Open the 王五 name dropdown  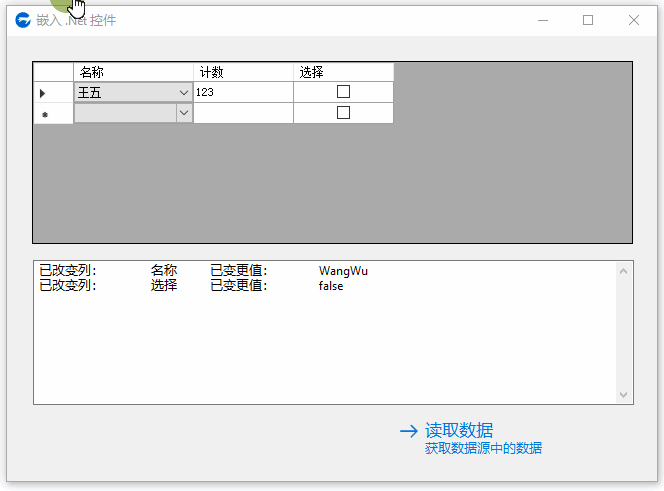[x=184, y=92]
